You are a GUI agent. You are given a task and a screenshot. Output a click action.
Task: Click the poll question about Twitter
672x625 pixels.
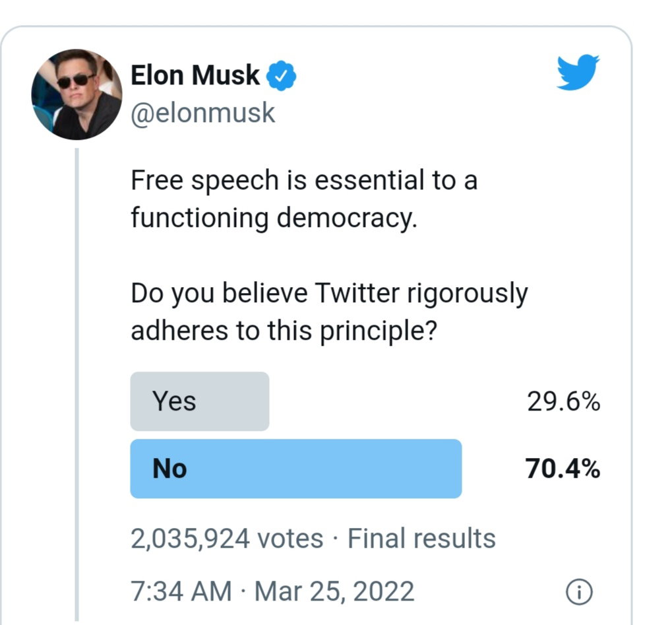click(329, 312)
